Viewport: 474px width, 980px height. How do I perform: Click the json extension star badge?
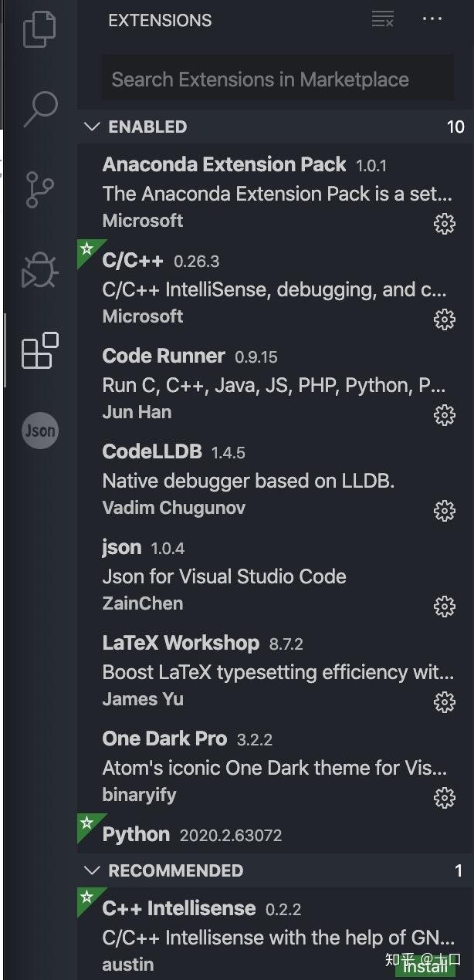87,538
